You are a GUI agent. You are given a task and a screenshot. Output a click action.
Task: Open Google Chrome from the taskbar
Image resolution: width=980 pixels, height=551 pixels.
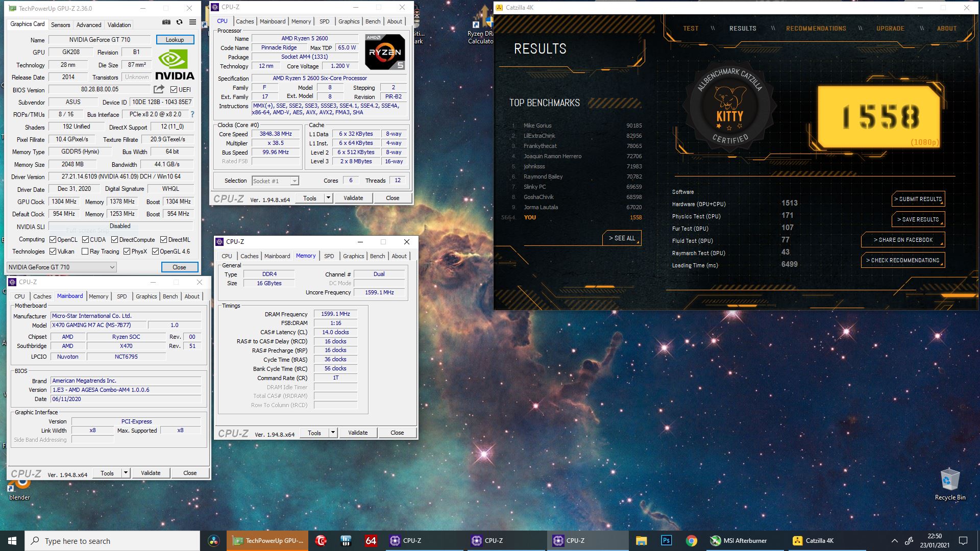pyautogui.click(x=691, y=541)
